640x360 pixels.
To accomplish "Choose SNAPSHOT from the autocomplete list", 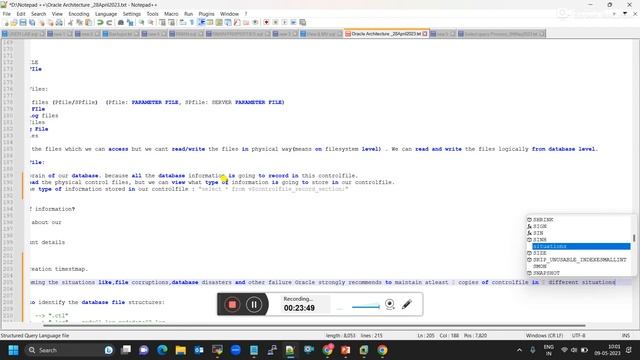I will [x=546, y=273].
